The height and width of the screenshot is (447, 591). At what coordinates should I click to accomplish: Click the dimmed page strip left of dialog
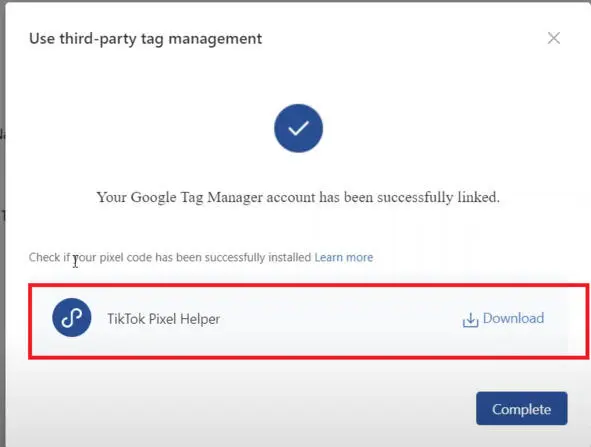[2, 226]
